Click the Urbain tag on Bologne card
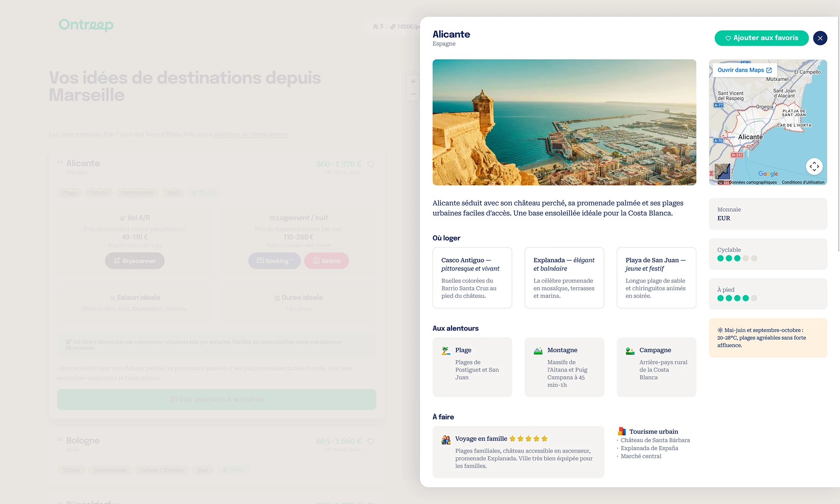840x504 pixels. tap(71, 470)
